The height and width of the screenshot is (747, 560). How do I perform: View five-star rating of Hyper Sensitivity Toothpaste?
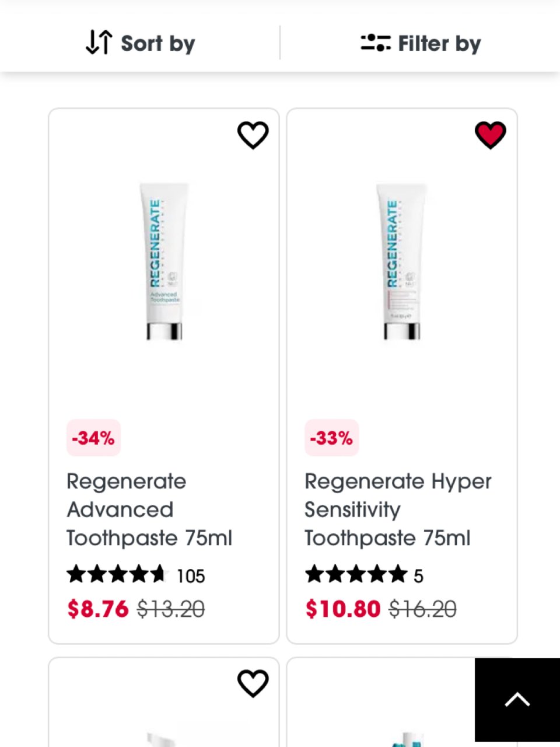coord(356,575)
